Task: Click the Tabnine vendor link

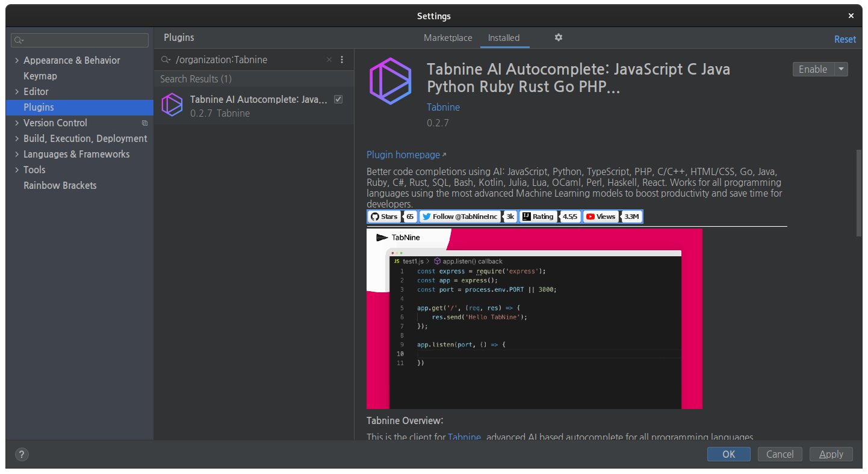Action: pyautogui.click(x=444, y=107)
